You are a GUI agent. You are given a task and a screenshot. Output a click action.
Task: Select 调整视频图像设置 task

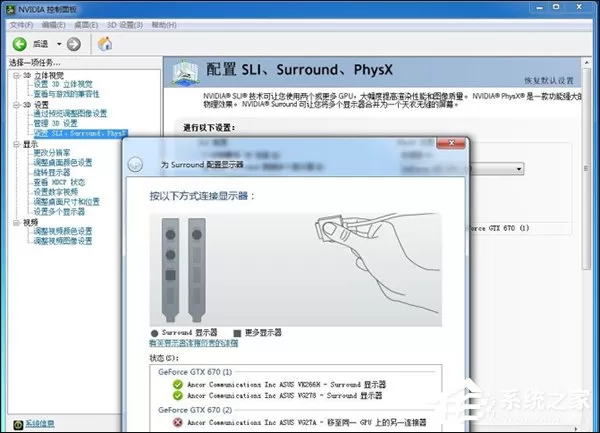click(63, 241)
